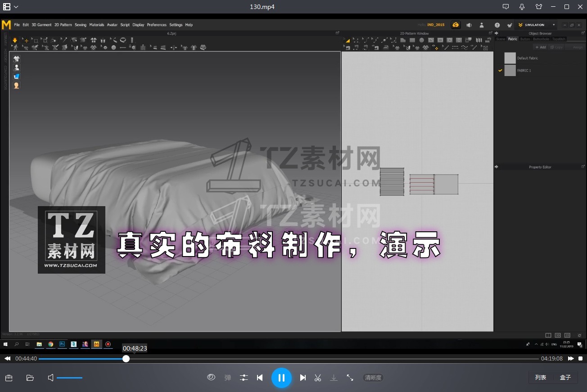Click the tape measure tool icon

(123, 40)
